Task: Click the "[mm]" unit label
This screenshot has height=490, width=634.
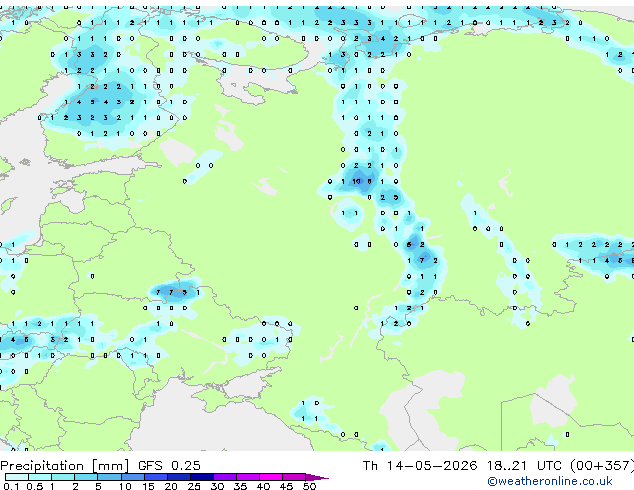Action: 111,466
